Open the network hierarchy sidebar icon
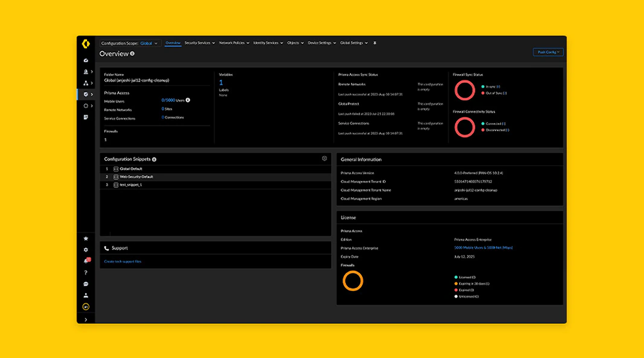Image resolution: width=644 pixels, height=358 pixels. coord(86,83)
